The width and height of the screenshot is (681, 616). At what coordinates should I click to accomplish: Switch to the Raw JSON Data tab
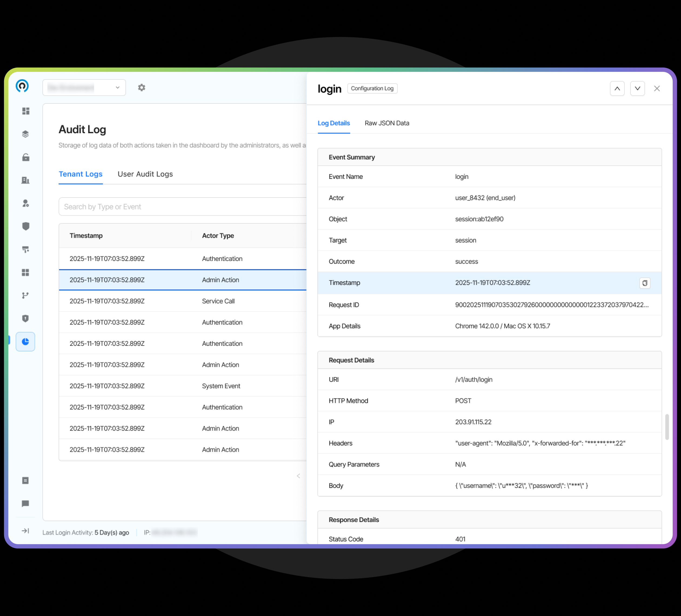click(387, 123)
